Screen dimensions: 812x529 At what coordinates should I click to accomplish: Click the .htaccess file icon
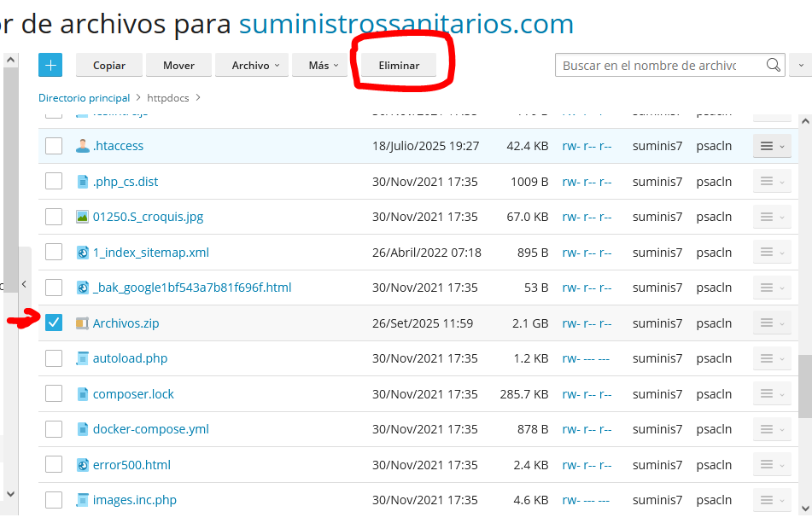[x=83, y=146]
